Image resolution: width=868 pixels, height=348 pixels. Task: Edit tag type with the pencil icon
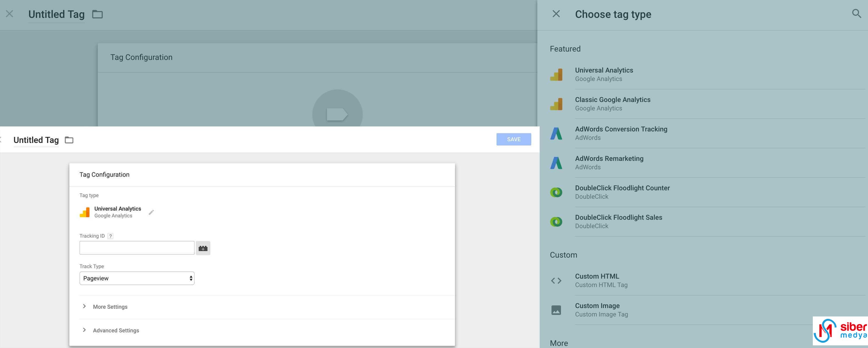tap(151, 212)
